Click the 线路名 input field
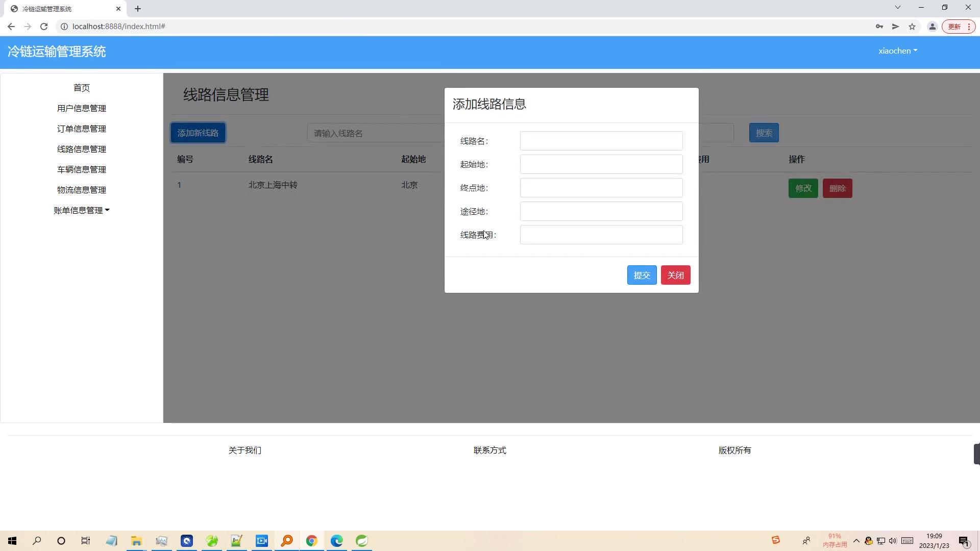 pyautogui.click(x=601, y=141)
